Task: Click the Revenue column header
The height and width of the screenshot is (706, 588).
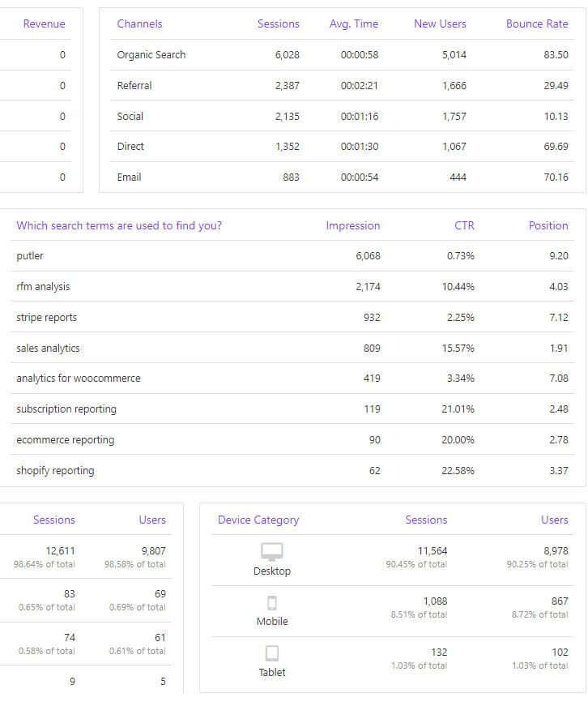Action: tap(44, 24)
